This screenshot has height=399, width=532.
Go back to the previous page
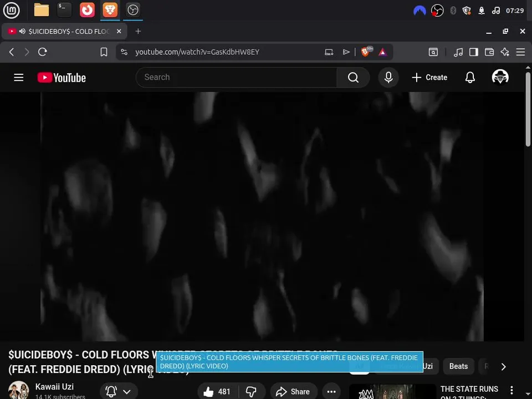click(12, 52)
